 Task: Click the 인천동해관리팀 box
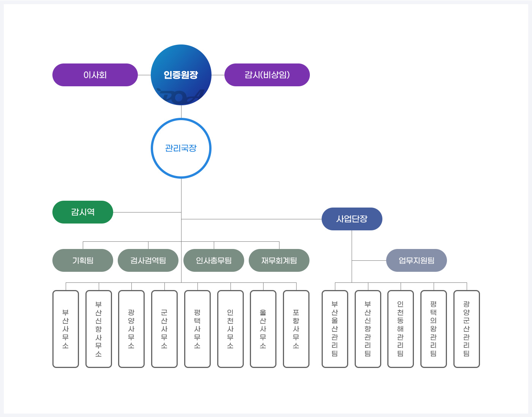(x=401, y=329)
